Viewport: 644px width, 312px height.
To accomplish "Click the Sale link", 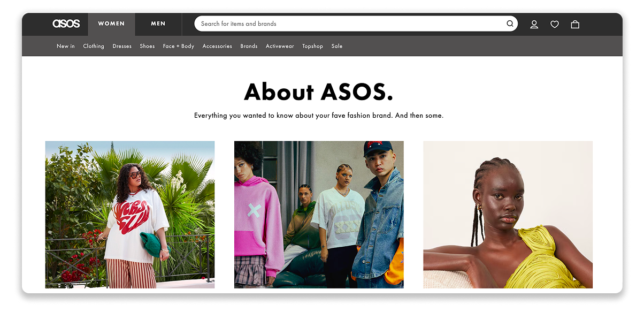I will point(336,46).
